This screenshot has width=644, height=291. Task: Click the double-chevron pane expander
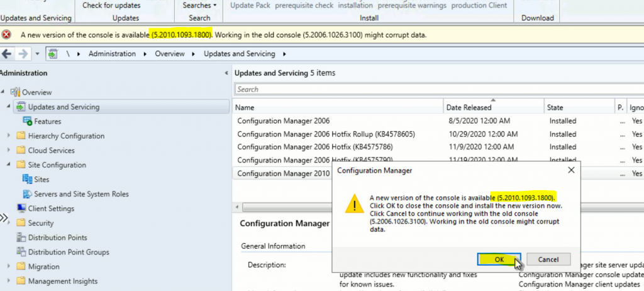(4, 218)
